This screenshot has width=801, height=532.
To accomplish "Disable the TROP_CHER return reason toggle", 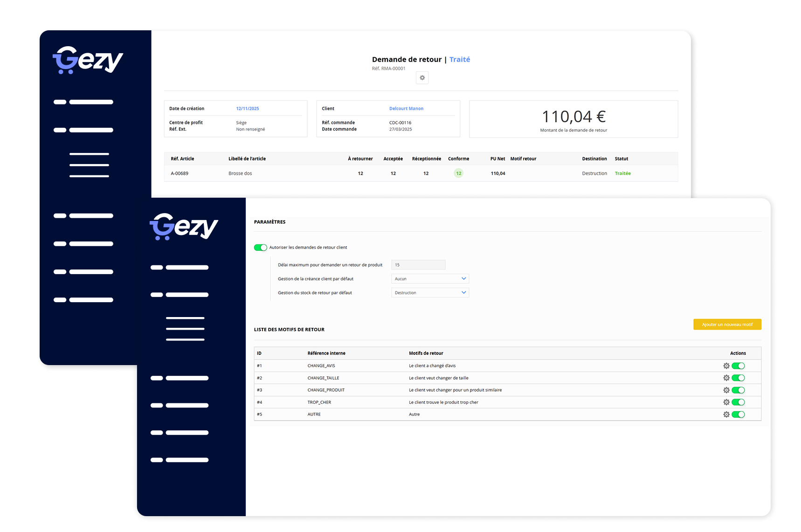I will coord(738,402).
